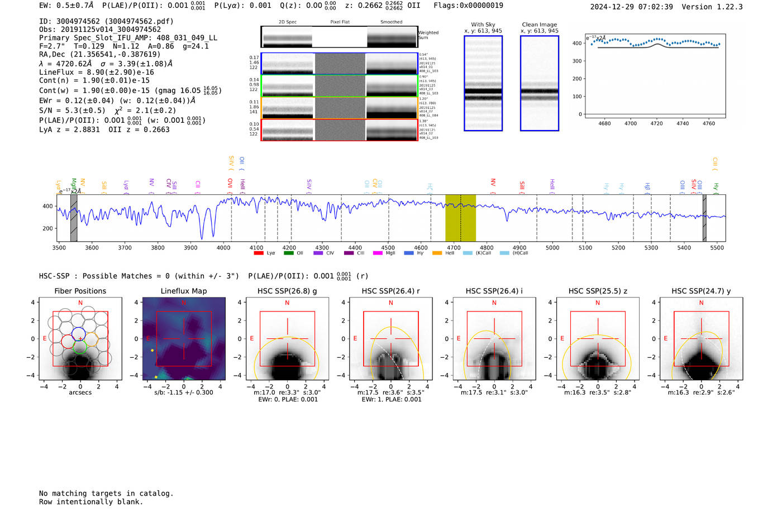Open the Clean Image thumbnail
Image resolution: width=782 pixels, height=532 pixels.
pos(539,83)
